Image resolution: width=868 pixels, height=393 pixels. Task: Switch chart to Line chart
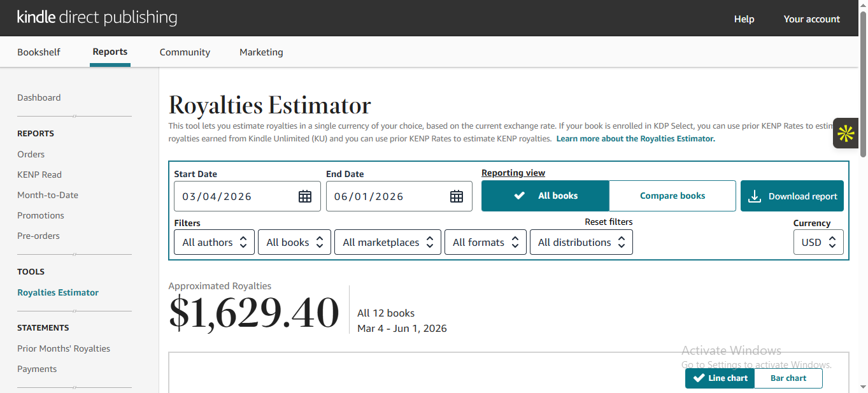720,378
